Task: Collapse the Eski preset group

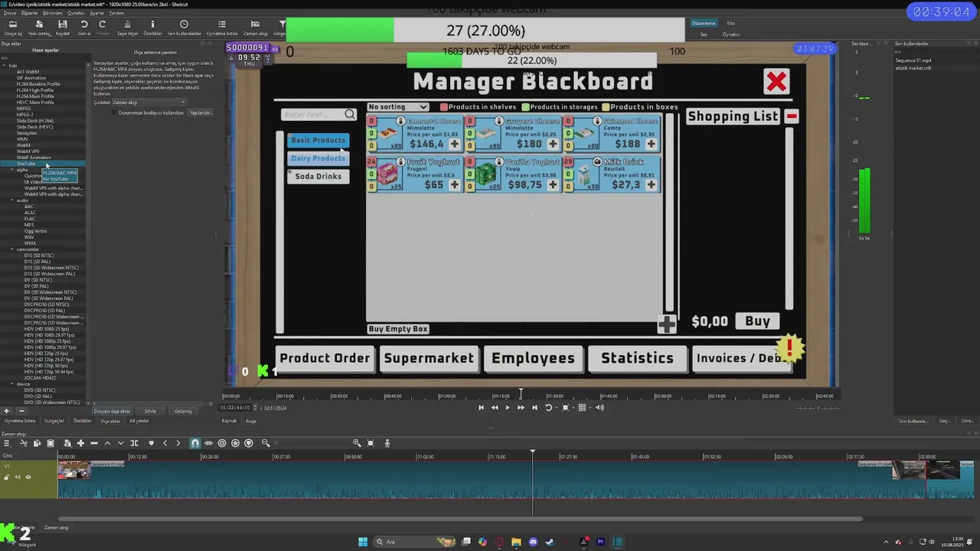Action: [5, 66]
